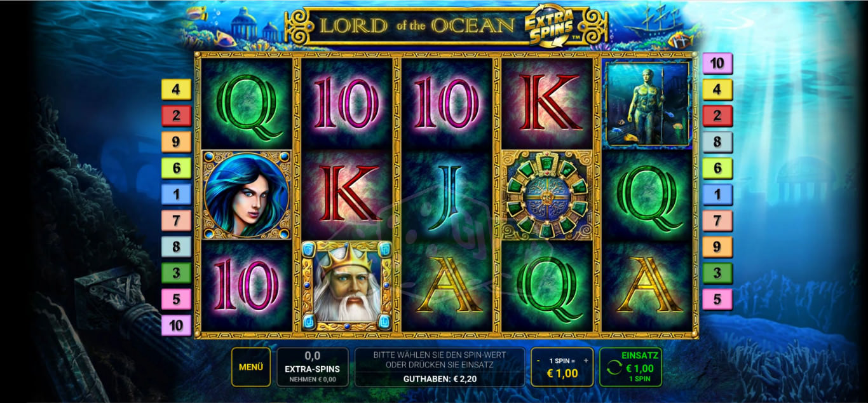The width and height of the screenshot is (868, 403).
Task: Select left payline indicator 10 at bottom
Action: click(176, 325)
